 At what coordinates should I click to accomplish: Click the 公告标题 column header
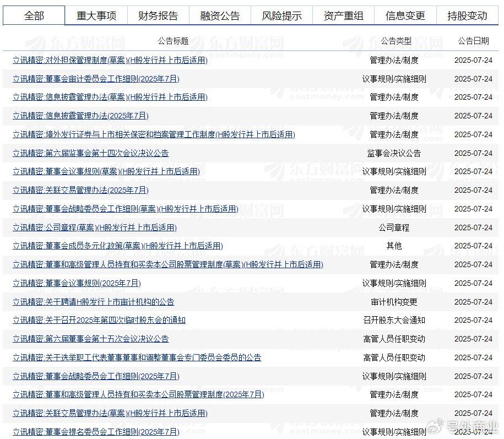click(173, 41)
